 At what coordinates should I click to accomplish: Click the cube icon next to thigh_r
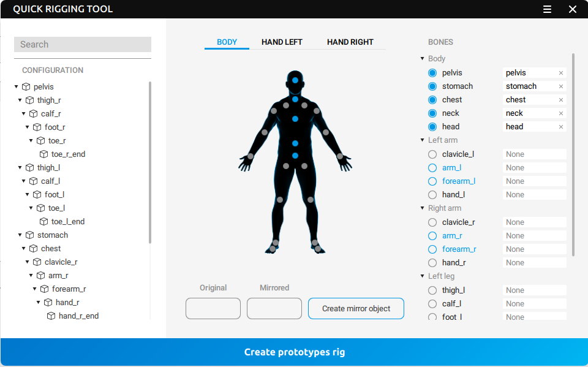point(29,100)
